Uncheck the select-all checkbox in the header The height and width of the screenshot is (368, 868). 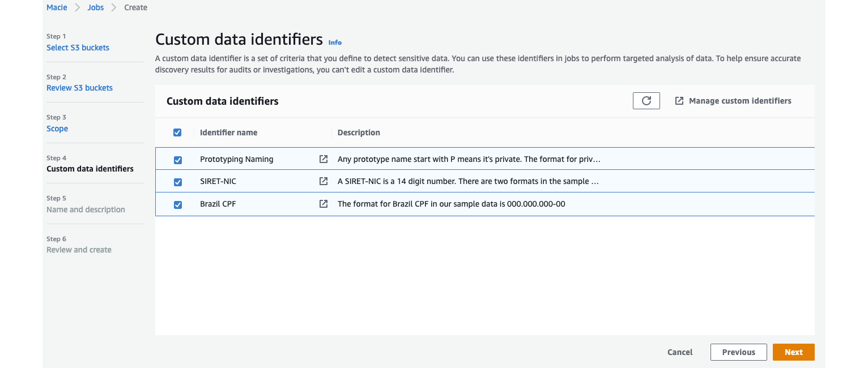[x=177, y=132]
